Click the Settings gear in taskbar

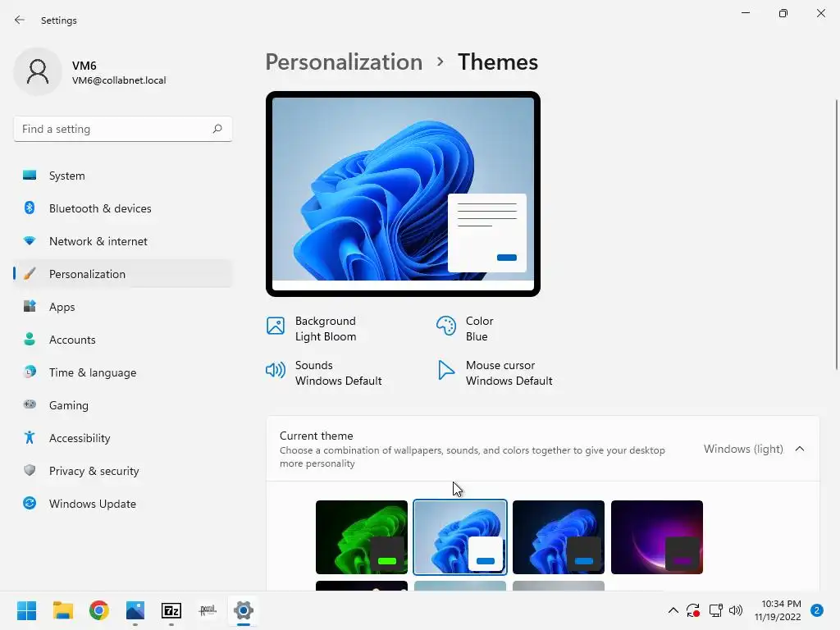pyautogui.click(x=243, y=610)
